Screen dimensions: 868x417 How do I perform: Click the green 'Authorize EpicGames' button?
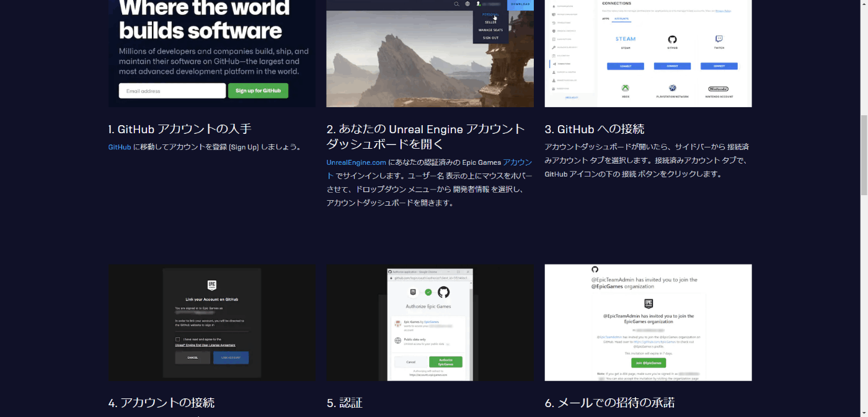pyautogui.click(x=446, y=362)
